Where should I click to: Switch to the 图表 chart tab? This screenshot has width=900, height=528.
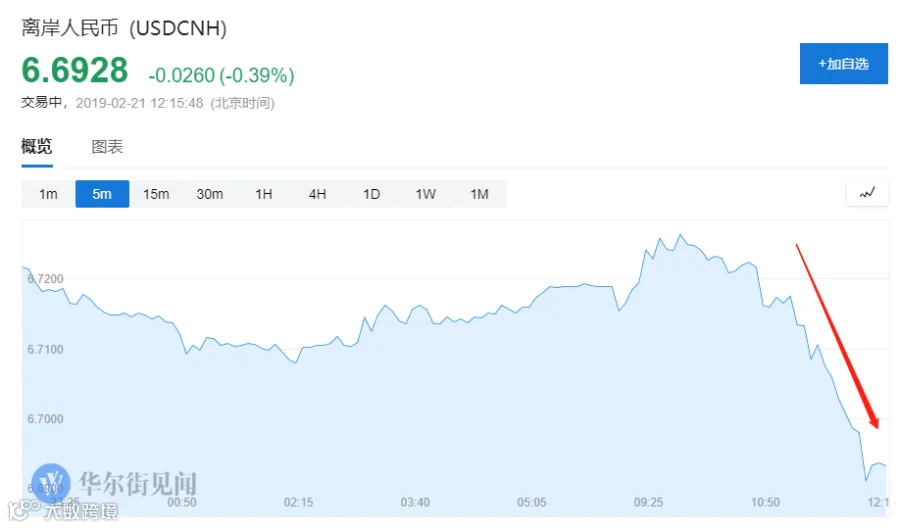click(107, 146)
